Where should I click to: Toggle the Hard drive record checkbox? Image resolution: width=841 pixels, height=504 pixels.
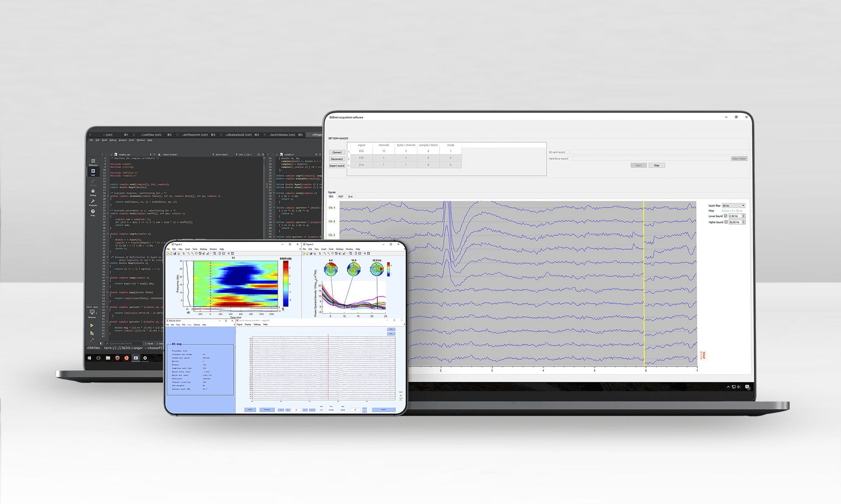[x=570, y=159]
